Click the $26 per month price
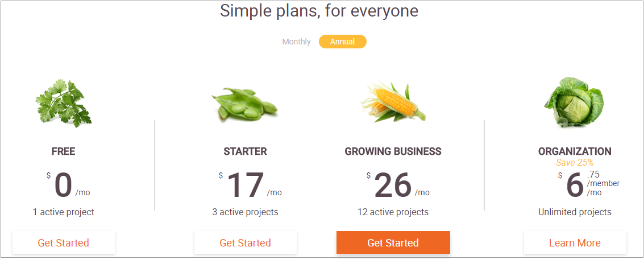The height and width of the screenshot is (259, 644). click(x=398, y=185)
